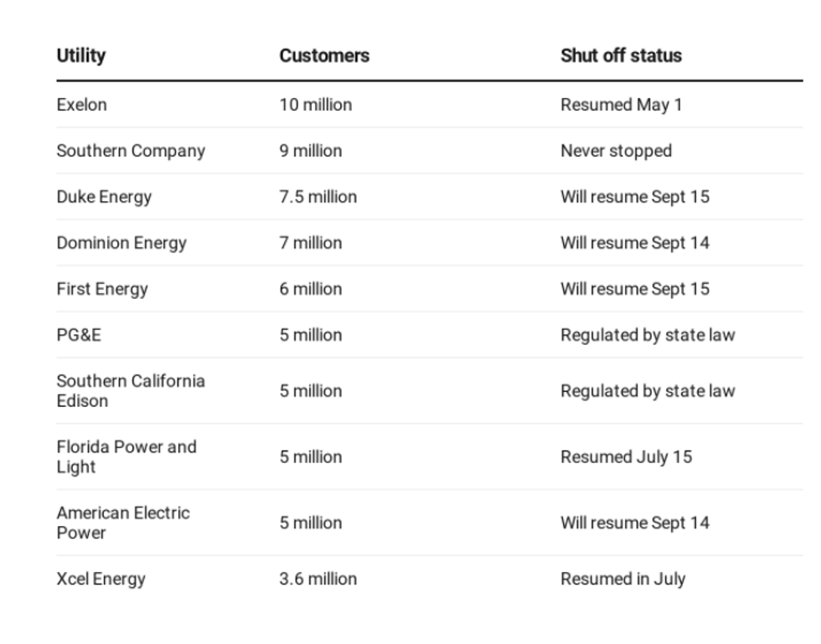
Task: Click the First Energy row name
Action: 102,290
